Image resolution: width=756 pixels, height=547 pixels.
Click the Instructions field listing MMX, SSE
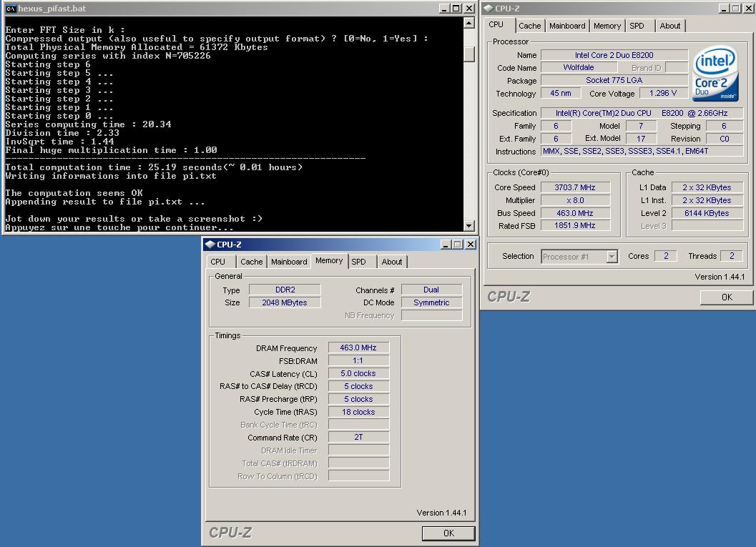[642, 152]
